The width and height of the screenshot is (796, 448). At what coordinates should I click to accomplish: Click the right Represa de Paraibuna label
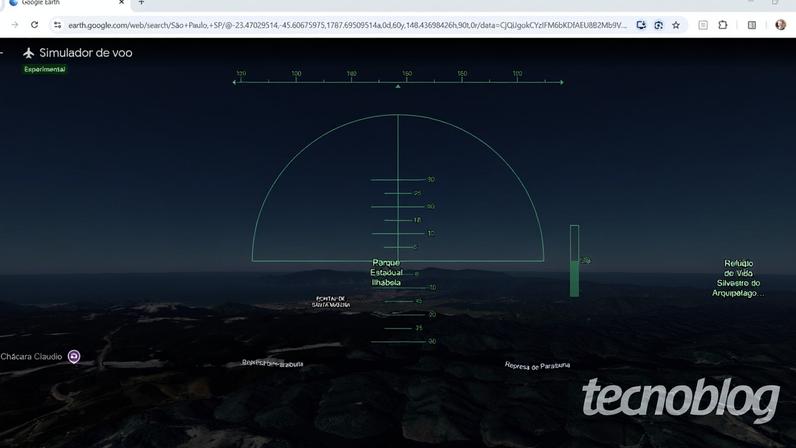tap(537, 366)
